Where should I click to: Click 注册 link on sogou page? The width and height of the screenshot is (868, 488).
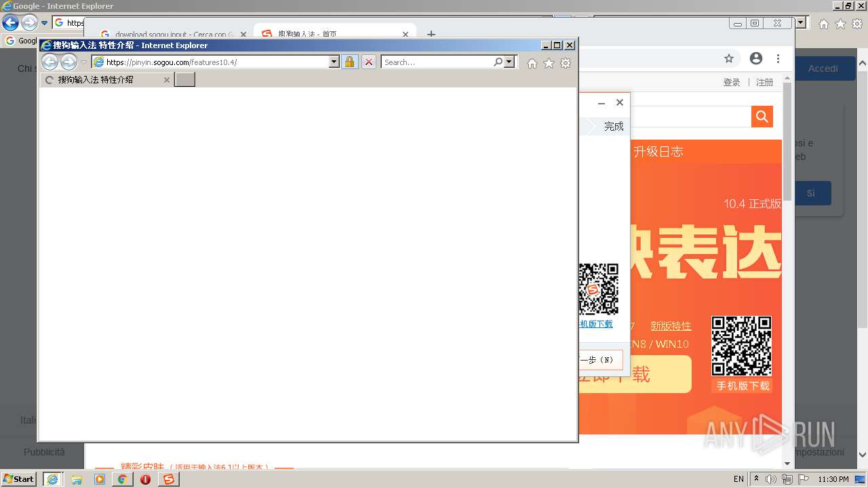coord(764,82)
